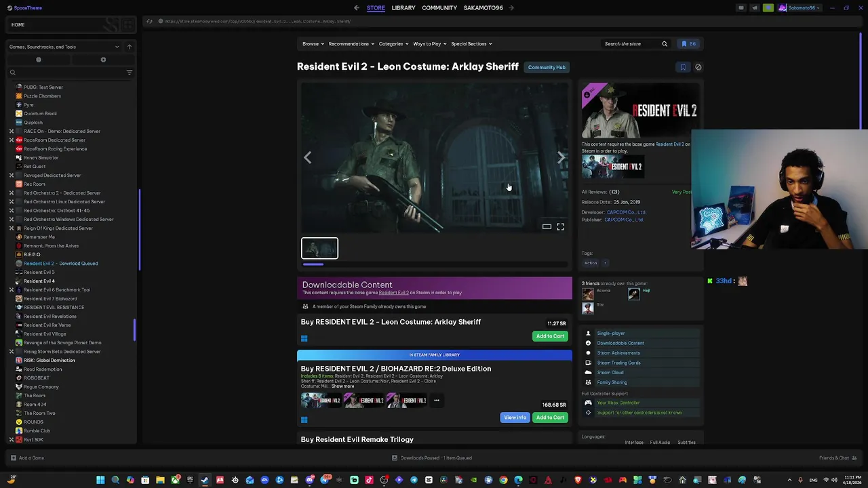Screen dimensions: 868x488
Task: Add Leon Costume: Arklay Sheriff to cart
Action: [x=550, y=336]
